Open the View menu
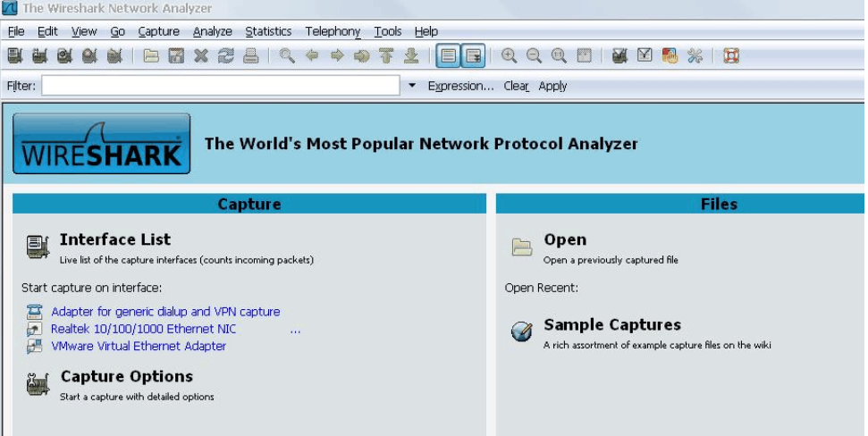Viewport: 868px width, 436px height. pos(84,31)
